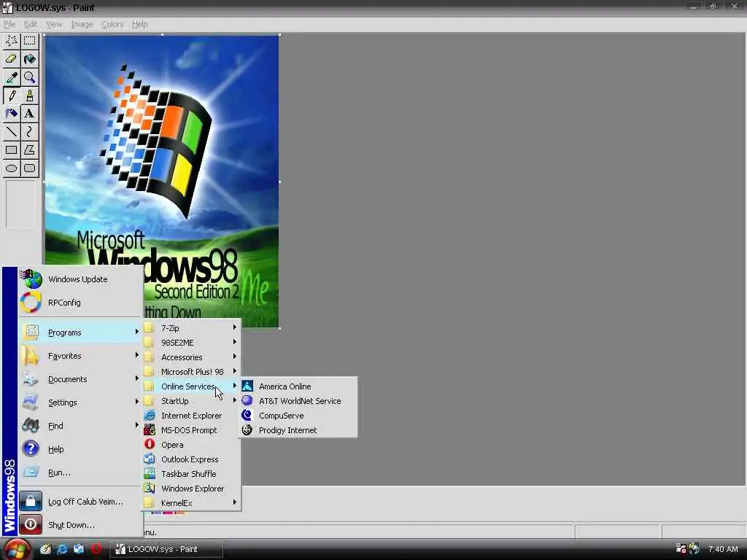The width and height of the screenshot is (747, 560).
Task: Select the Line tool
Action: click(x=12, y=131)
